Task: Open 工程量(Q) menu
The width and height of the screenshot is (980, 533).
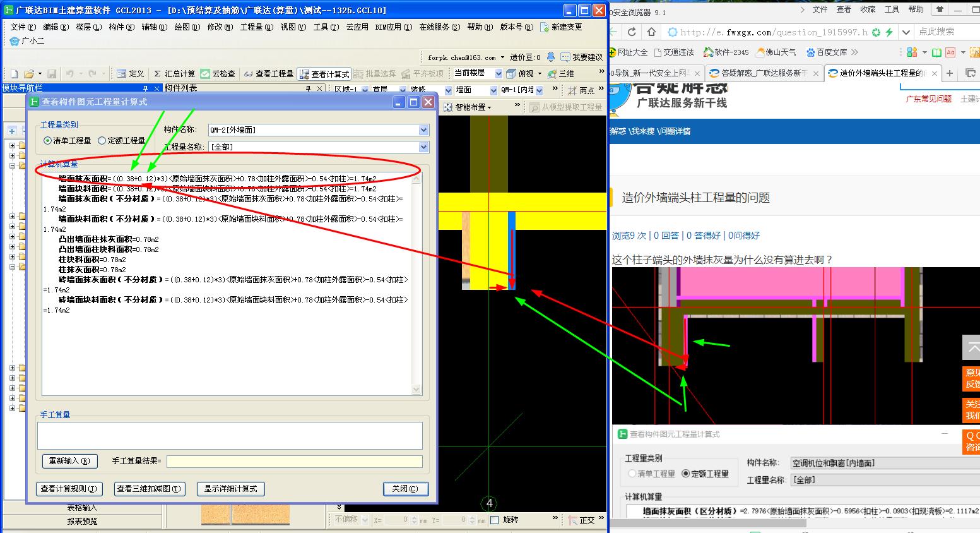Action: pos(257,27)
